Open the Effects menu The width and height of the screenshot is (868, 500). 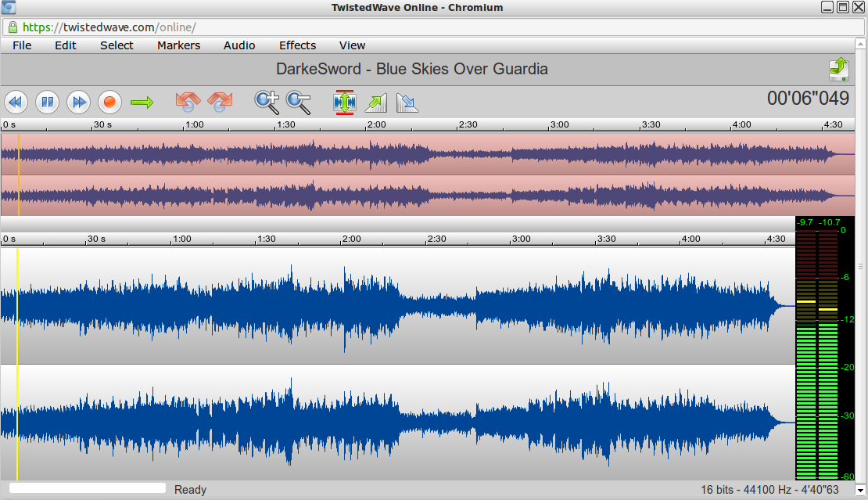coord(297,45)
